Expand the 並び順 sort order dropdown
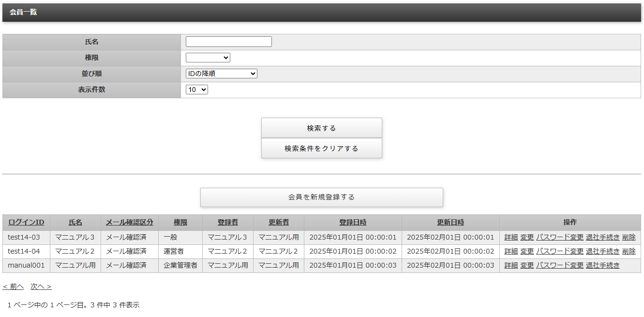The image size is (644, 317). pyautogui.click(x=221, y=74)
